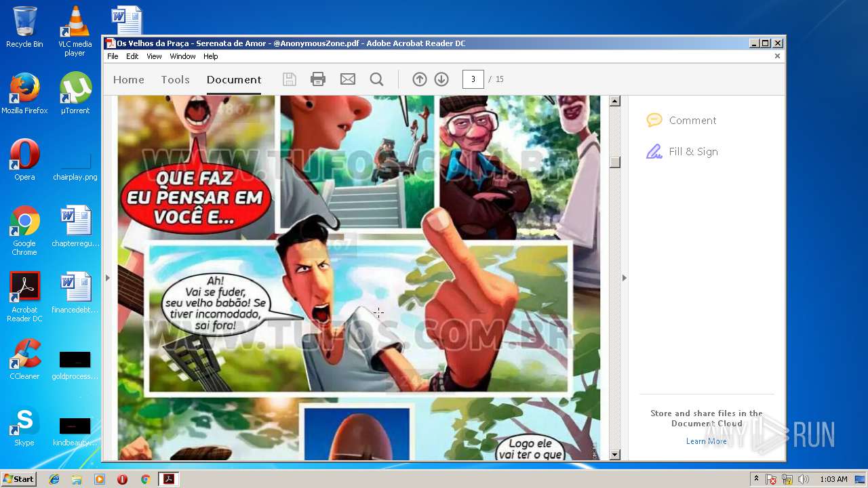This screenshot has width=868, height=488.
Task: Click the Save file icon in Acrobat toolbar
Action: [x=290, y=79]
